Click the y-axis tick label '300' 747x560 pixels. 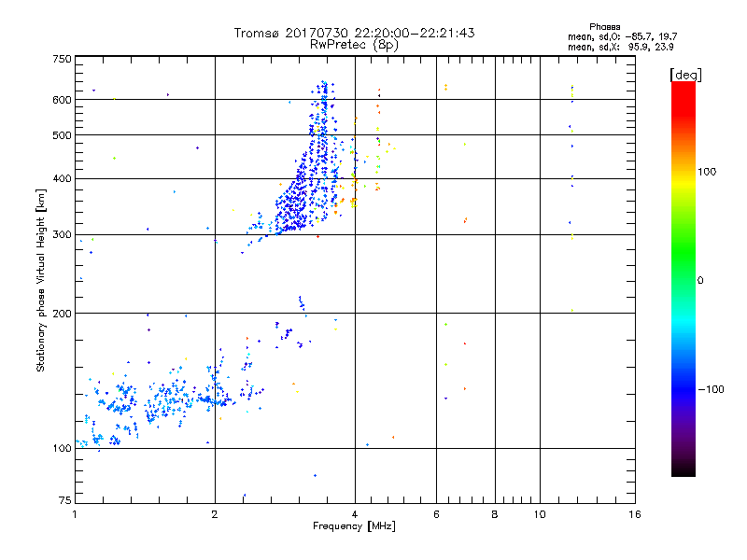(x=62, y=235)
